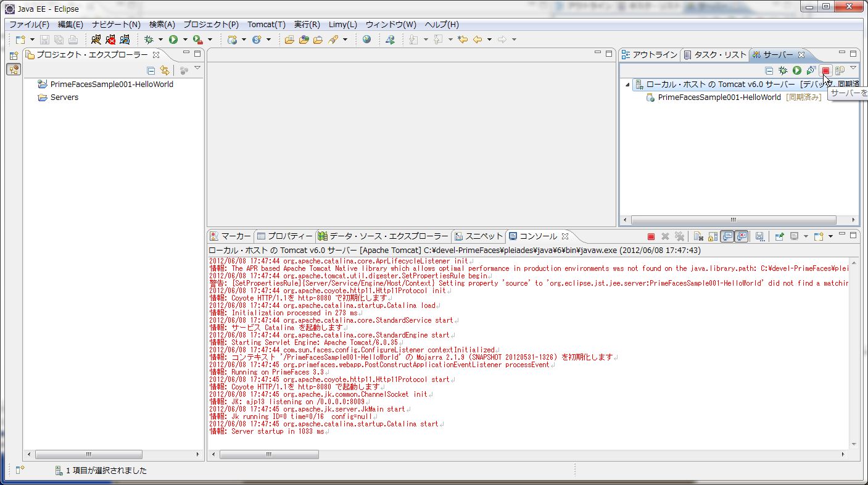Viewport: 868px width, 485px height.
Task: Start server in debug mode from Servers view
Action: point(783,71)
